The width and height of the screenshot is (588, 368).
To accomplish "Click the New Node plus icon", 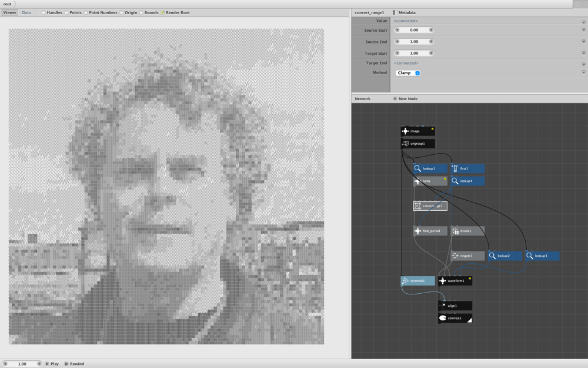I will point(395,99).
